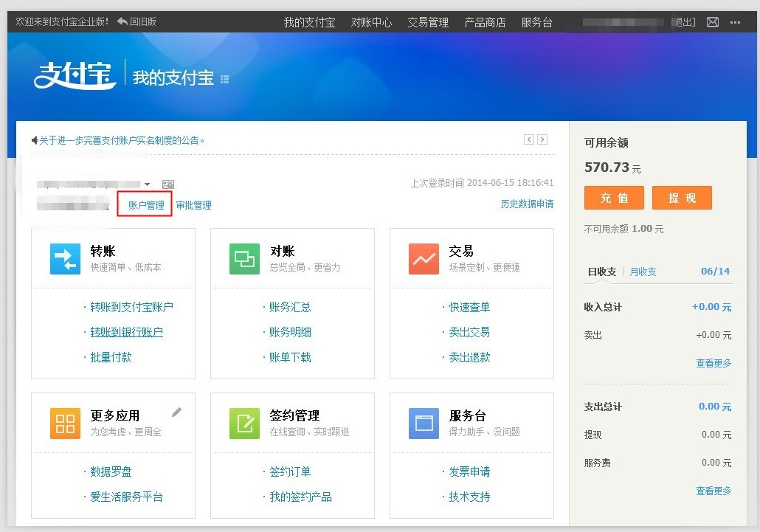Click the 支出总计 0.00 元 amount
760x532 pixels.
tap(715, 407)
